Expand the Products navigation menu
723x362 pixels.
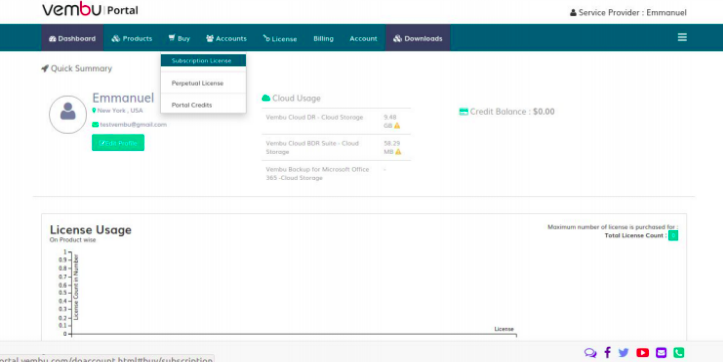(x=132, y=38)
